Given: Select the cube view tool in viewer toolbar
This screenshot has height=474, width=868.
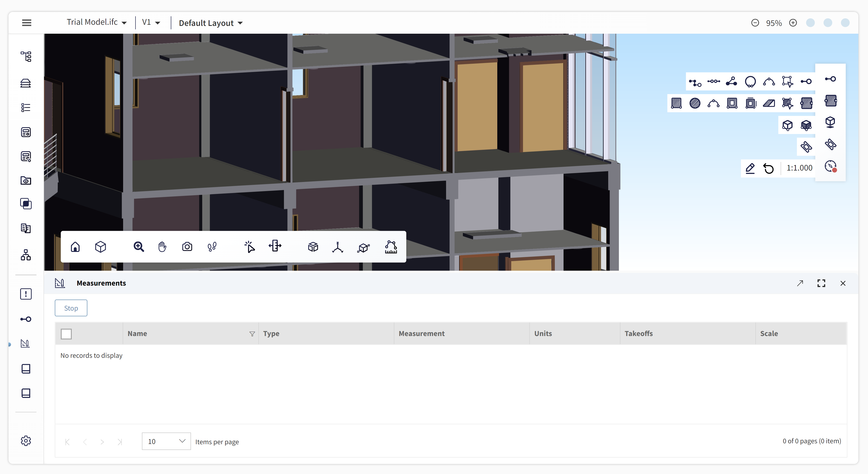Looking at the screenshot, I should pyautogui.click(x=100, y=247).
